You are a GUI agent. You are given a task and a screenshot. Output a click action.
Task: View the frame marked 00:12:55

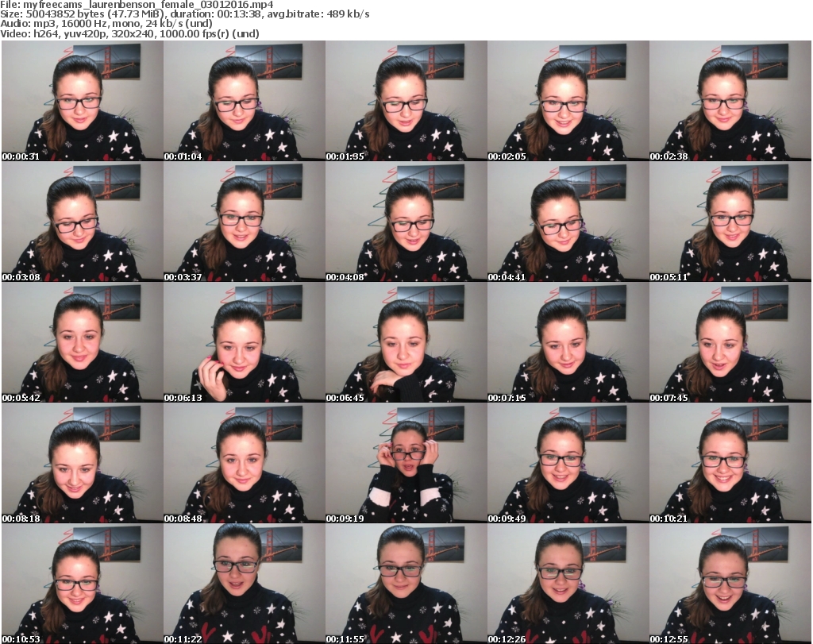730,584
